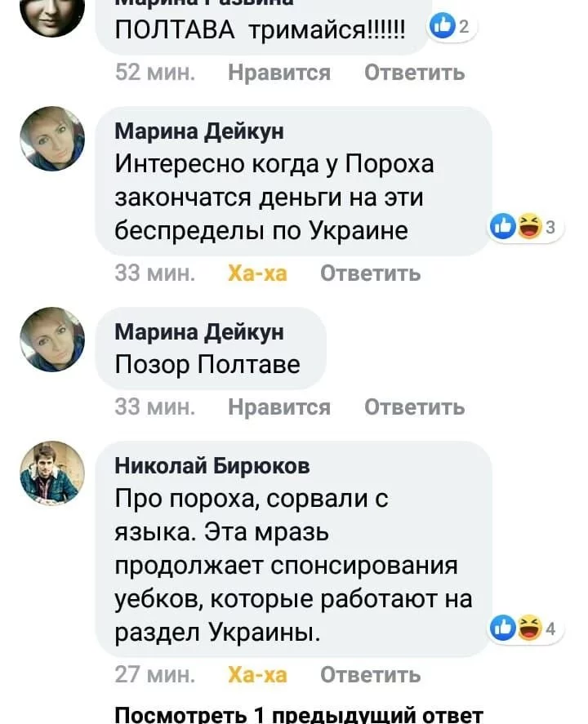Click Николай Бирюков's profile picture

pyautogui.click(x=52, y=473)
